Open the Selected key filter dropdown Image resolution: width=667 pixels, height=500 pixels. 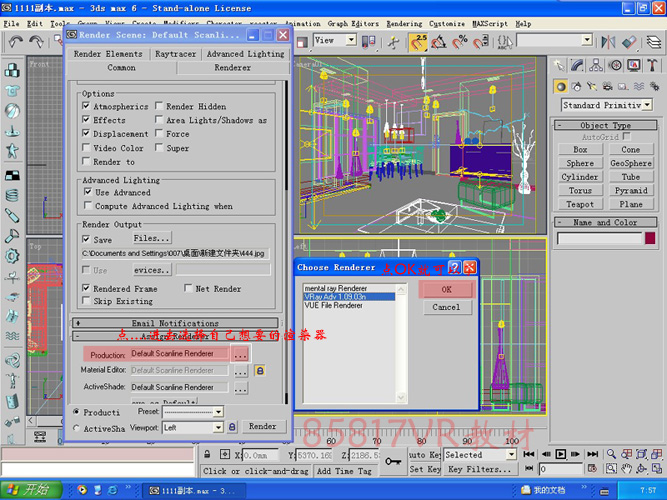click(x=511, y=454)
